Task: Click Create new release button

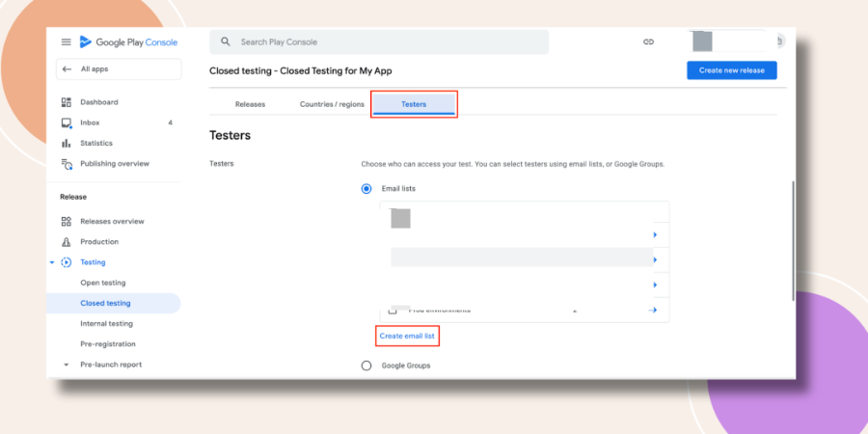Action: [x=732, y=70]
